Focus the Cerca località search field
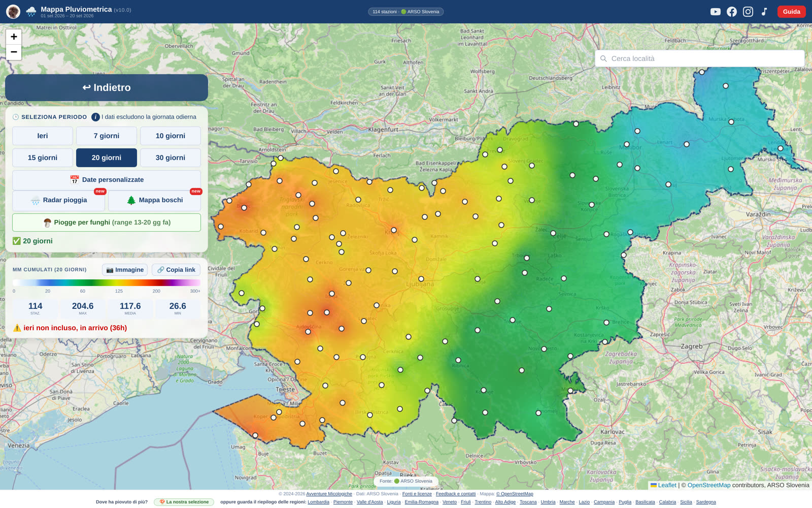 (x=699, y=58)
